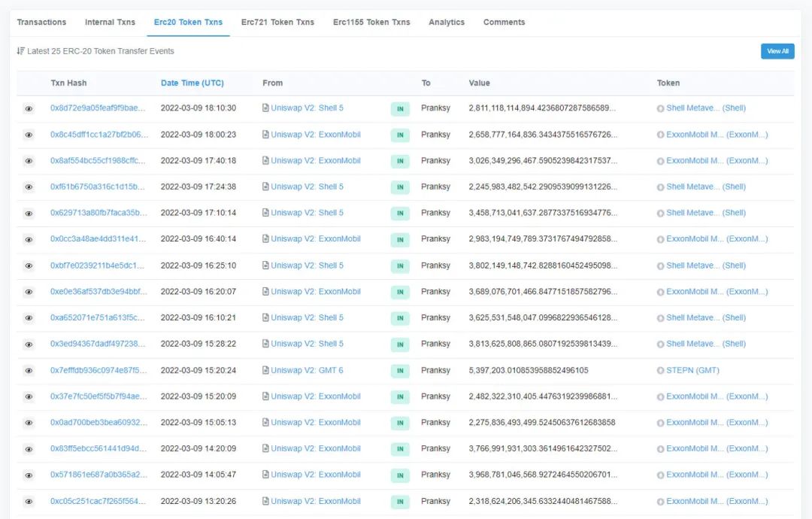Open the Uniswap V2: GMT 6 address link
This screenshot has height=519, width=812.
coord(307,370)
